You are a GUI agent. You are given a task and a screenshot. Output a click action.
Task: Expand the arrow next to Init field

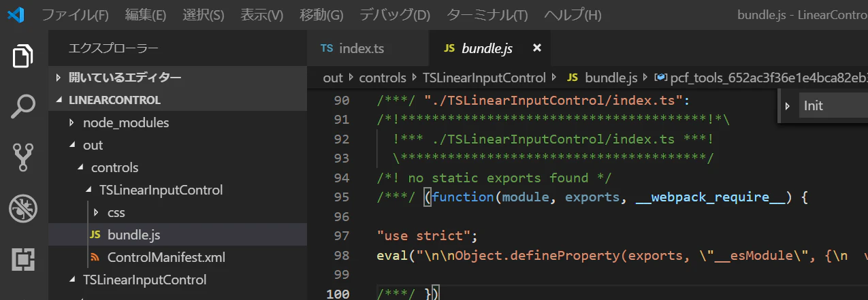coord(788,106)
